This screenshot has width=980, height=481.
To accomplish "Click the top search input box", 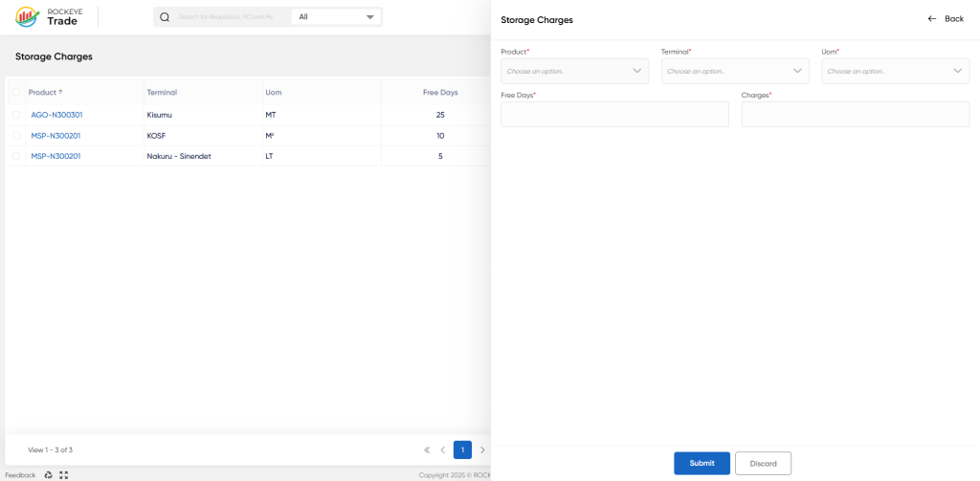I will pos(226,17).
